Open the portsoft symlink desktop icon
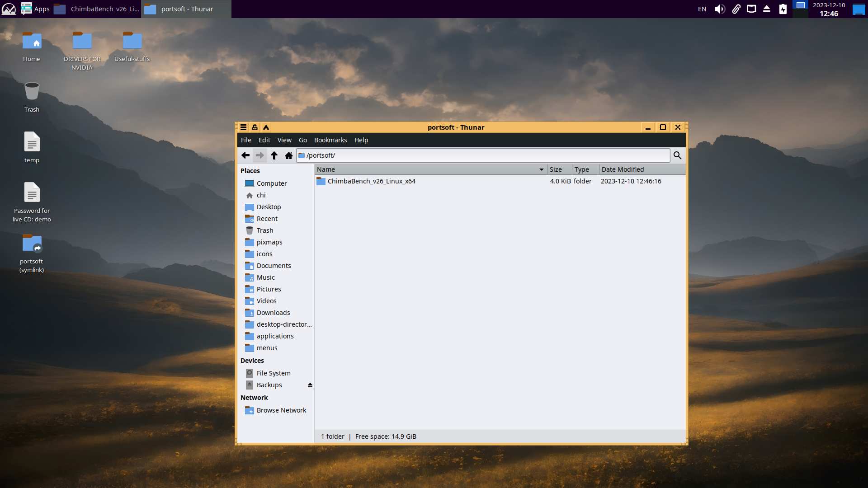The image size is (868, 488). (x=32, y=244)
